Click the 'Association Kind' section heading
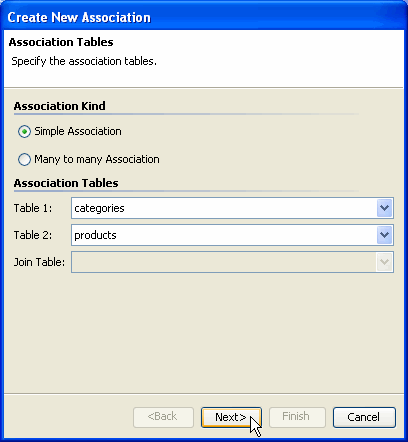The width and height of the screenshot is (408, 442). coord(60,106)
